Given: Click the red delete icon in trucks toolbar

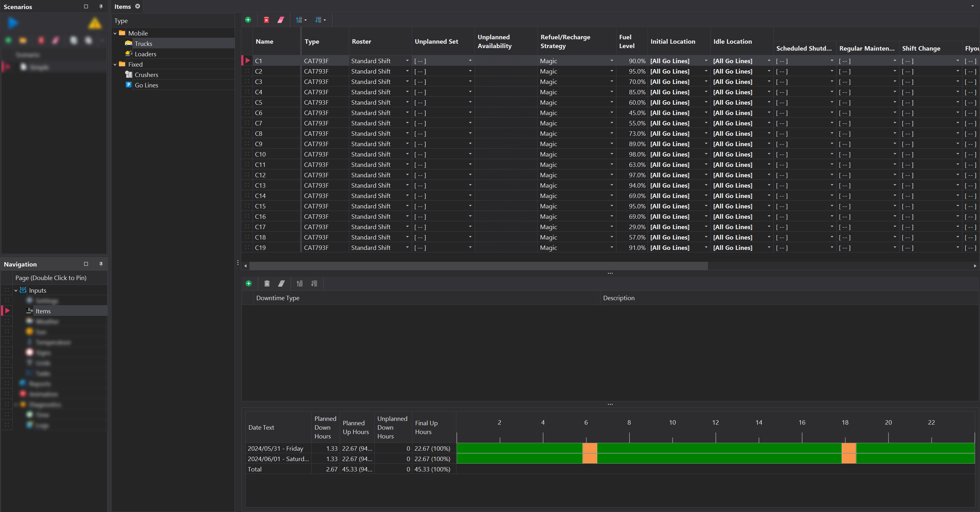Looking at the screenshot, I should point(266,20).
